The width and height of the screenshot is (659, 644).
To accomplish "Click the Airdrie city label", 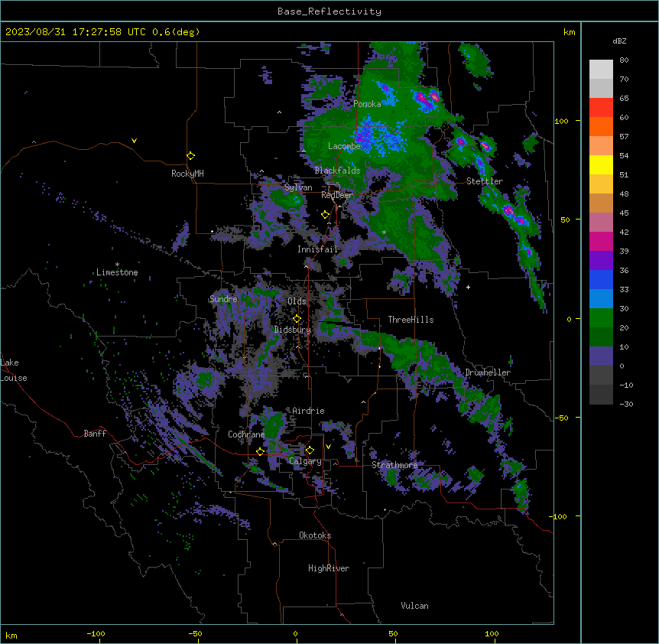I will [308, 411].
